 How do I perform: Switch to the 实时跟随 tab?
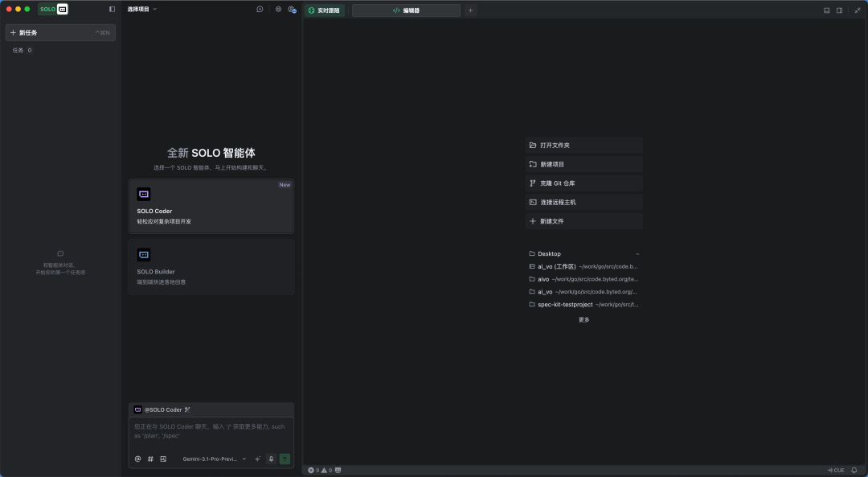(325, 10)
